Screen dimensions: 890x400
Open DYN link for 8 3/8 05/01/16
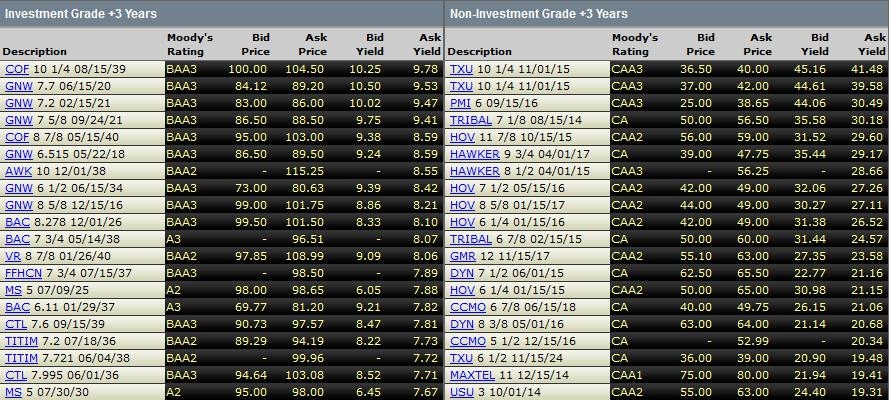point(461,325)
